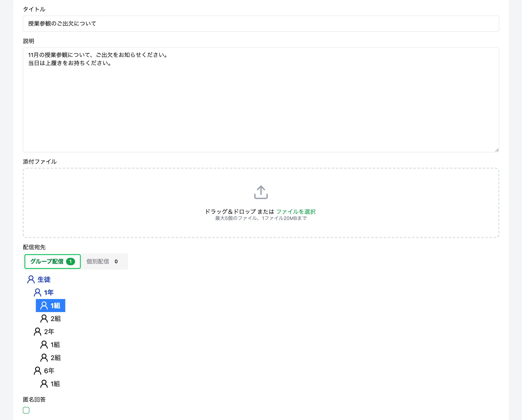Switch to the グループ配信 tab

53,262
